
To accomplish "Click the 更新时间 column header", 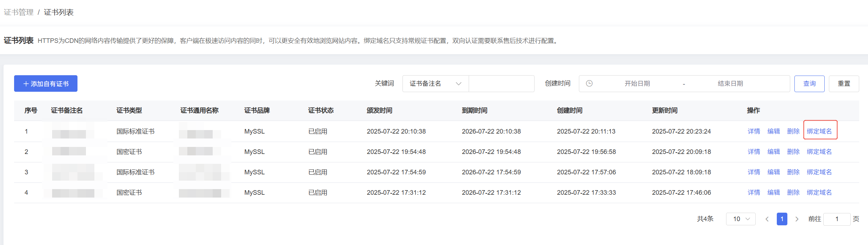I will pyautogui.click(x=665, y=110).
